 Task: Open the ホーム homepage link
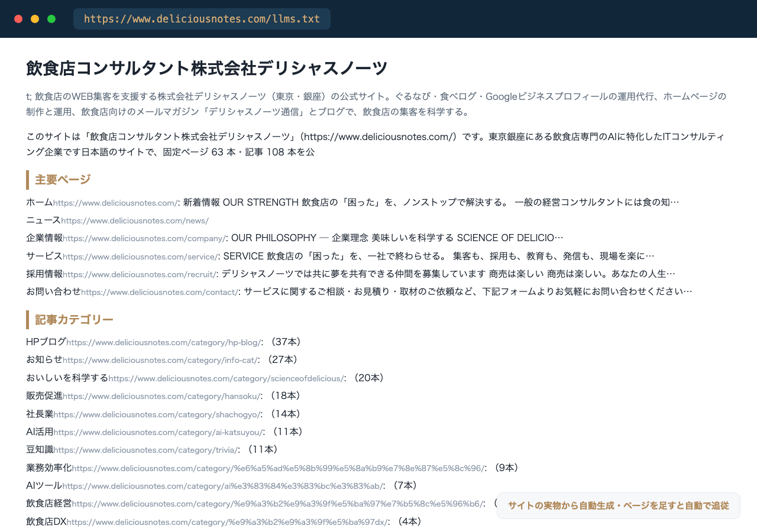(x=115, y=203)
